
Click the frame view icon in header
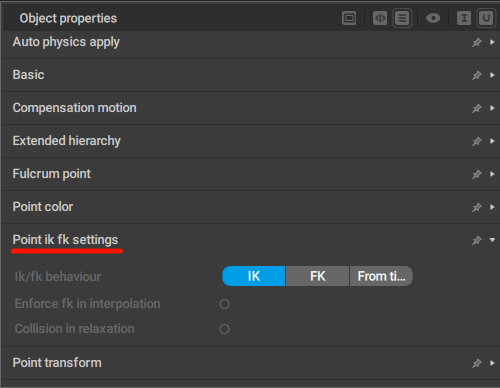pyautogui.click(x=349, y=18)
